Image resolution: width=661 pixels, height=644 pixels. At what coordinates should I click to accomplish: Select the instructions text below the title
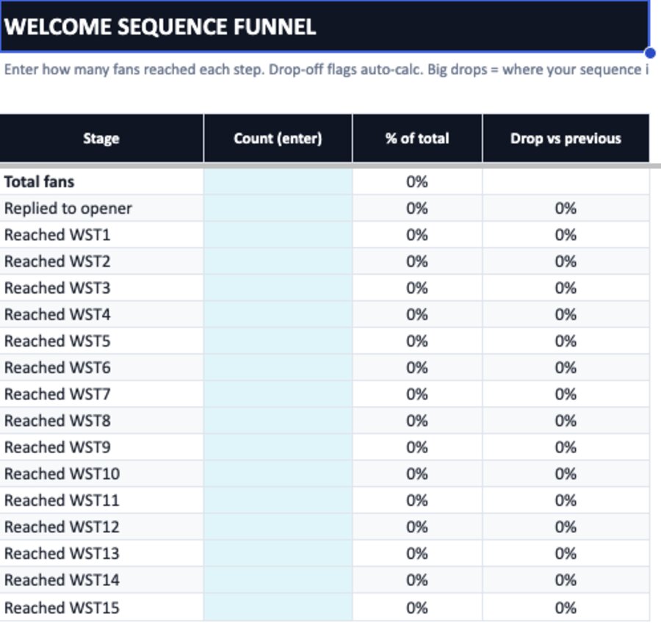pos(326,70)
